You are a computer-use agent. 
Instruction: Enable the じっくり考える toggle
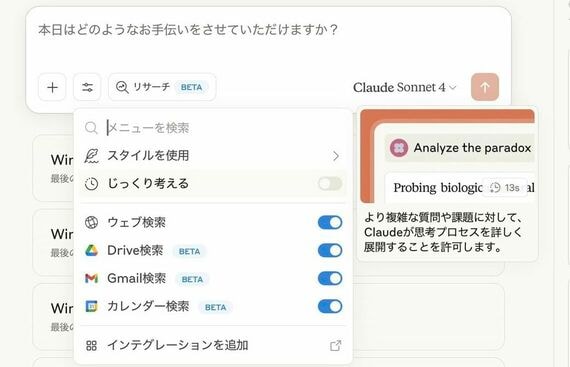click(330, 184)
